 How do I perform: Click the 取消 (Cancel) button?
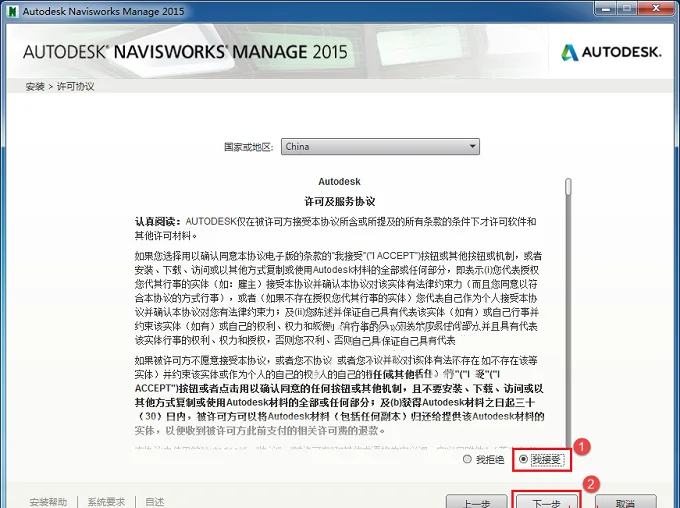[625, 501]
